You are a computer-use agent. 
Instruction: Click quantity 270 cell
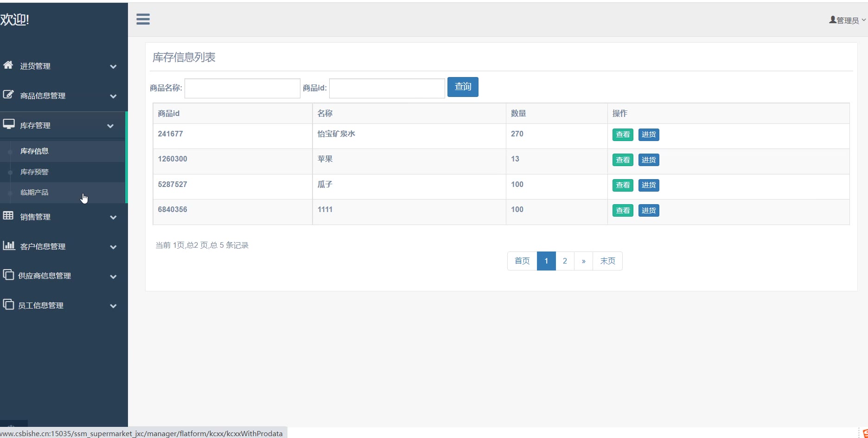tap(557, 136)
